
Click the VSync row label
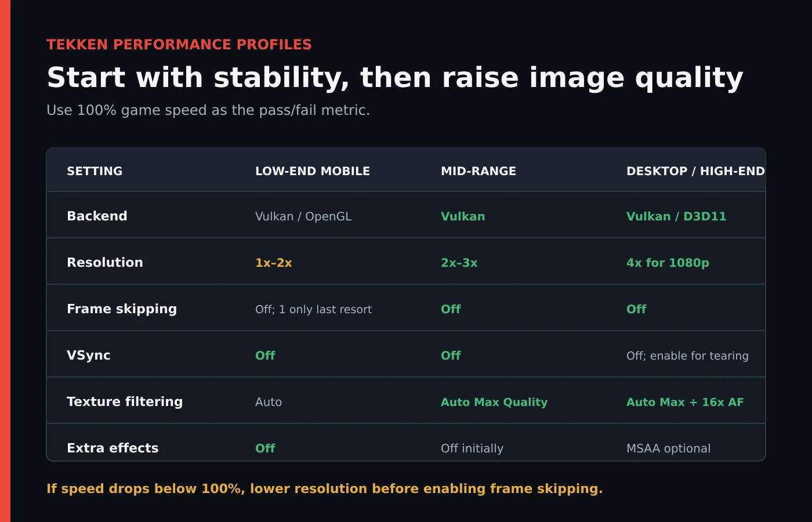point(89,355)
